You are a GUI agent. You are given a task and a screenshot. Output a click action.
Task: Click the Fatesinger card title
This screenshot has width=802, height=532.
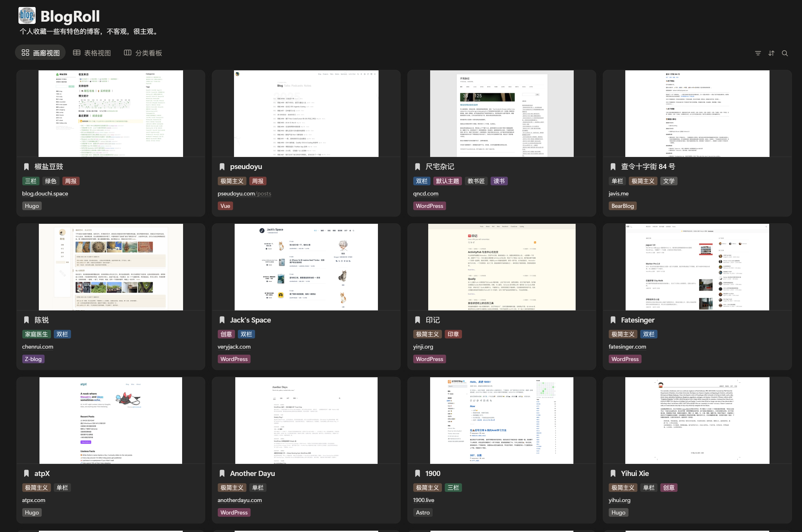click(x=637, y=320)
